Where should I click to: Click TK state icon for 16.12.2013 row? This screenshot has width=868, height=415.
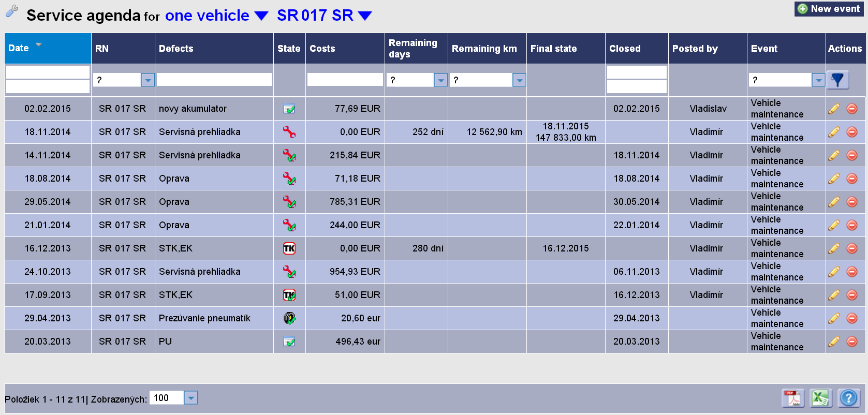click(289, 248)
